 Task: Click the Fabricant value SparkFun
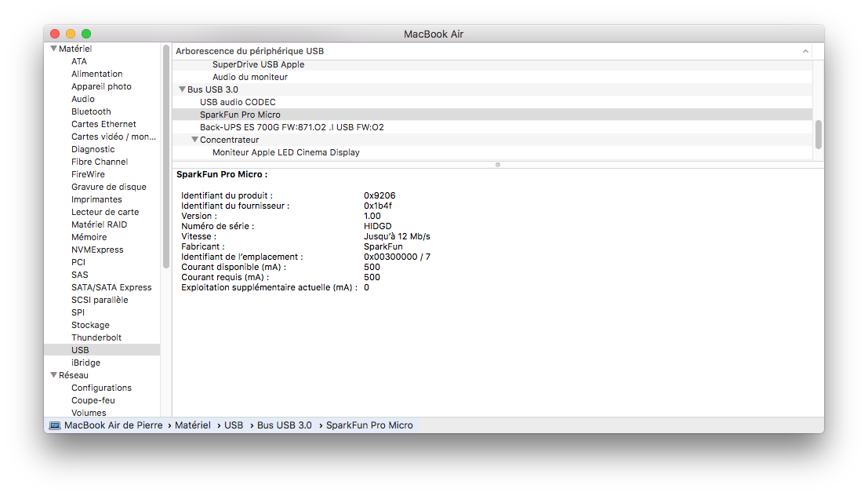(383, 246)
